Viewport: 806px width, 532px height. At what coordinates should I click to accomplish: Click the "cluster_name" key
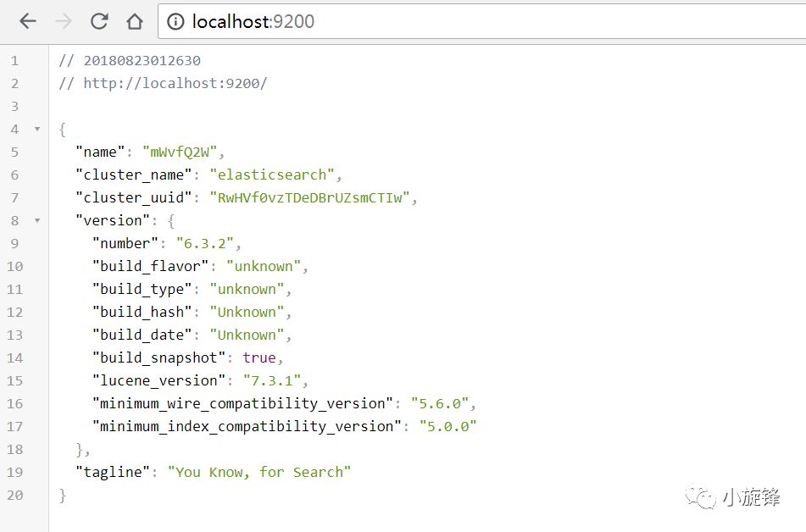[x=134, y=175]
